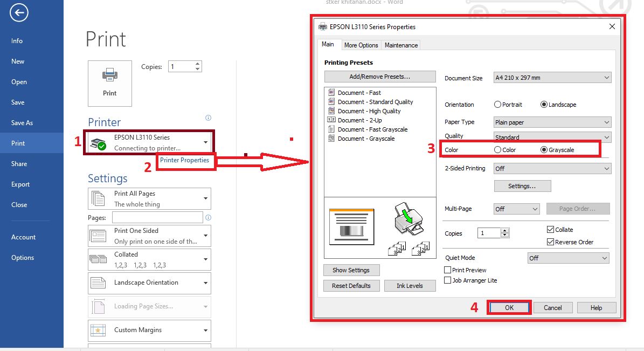This screenshot has width=644, height=351.
Task: Open Options in the sidebar
Action: [x=23, y=258]
